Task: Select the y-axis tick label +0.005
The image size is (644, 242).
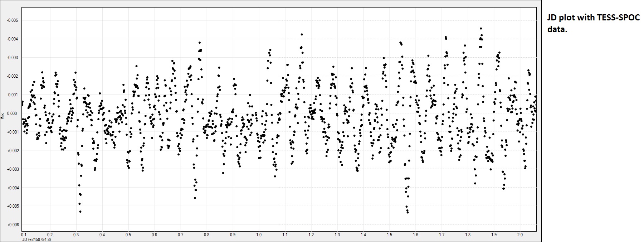Action: coord(12,207)
